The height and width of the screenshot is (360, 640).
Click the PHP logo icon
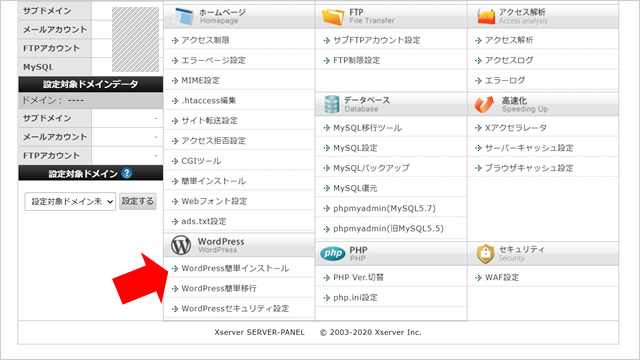click(333, 253)
